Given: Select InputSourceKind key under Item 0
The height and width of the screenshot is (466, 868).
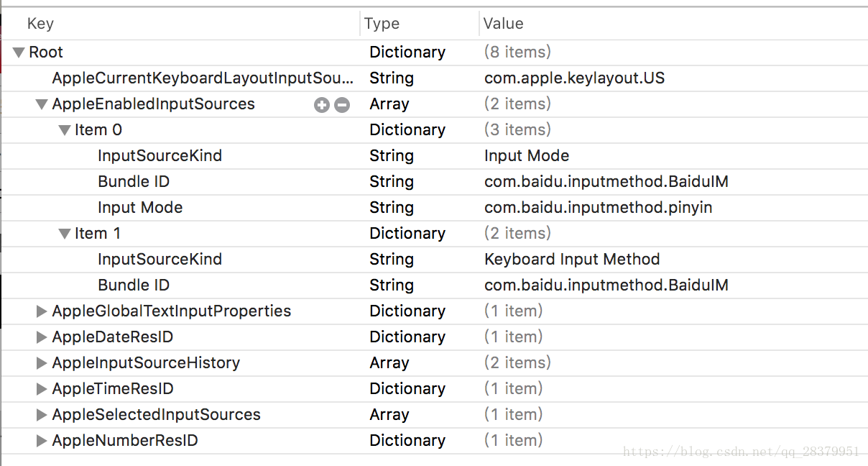Looking at the screenshot, I should pos(160,155).
